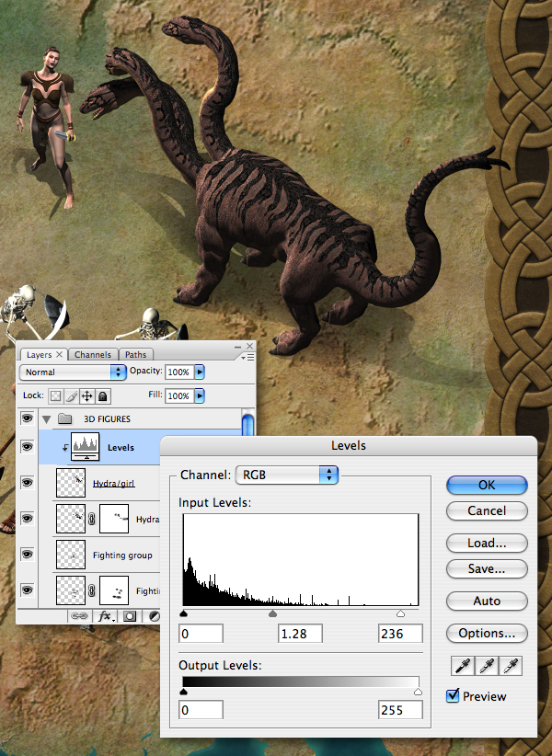Toggle visibility of Levels adjustment layer
The width and height of the screenshot is (552, 756).
(27, 447)
